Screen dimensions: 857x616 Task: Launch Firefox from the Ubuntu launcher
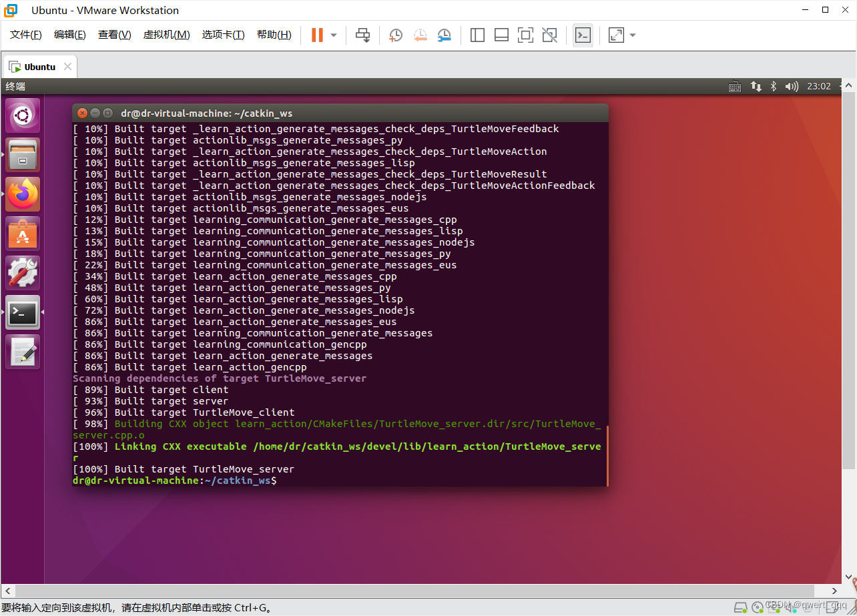pyautogui.click(x=23, y=194)
